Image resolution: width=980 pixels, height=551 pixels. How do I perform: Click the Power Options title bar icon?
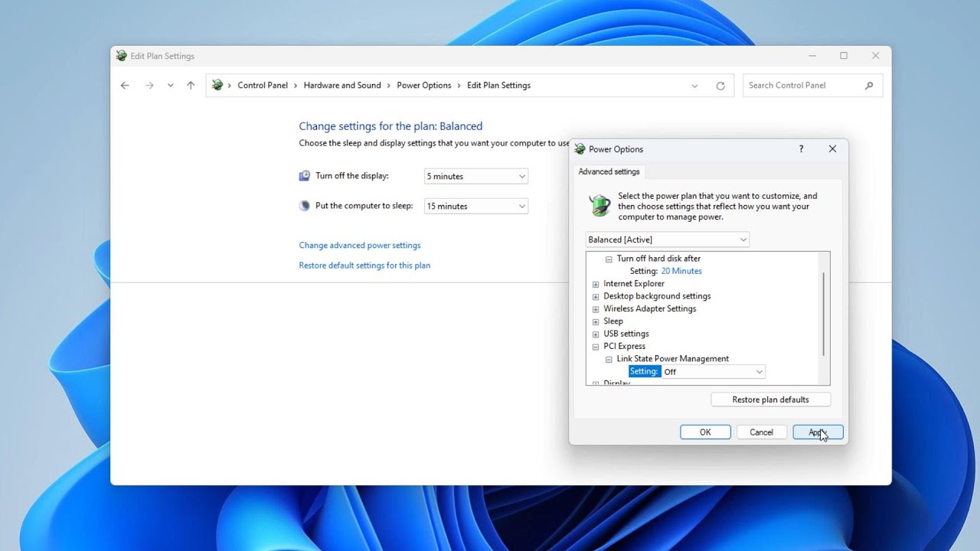(580, 149)
